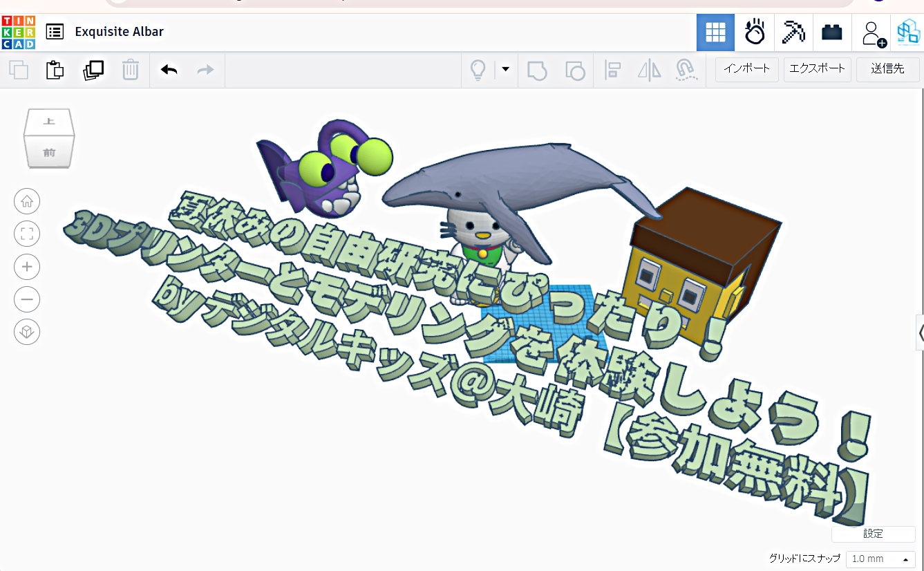Undo the last action
The height and width of the screenshot is (571, 924).
(x=169, y=70)
